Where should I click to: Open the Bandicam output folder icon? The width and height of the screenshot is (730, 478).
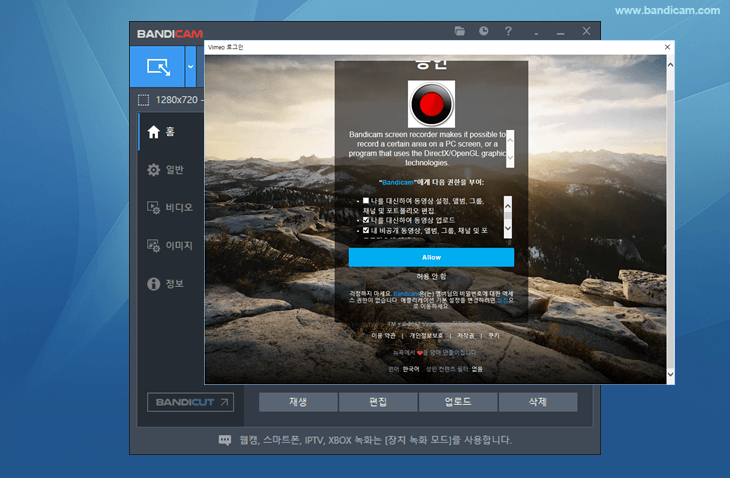(x=460, y=31)
